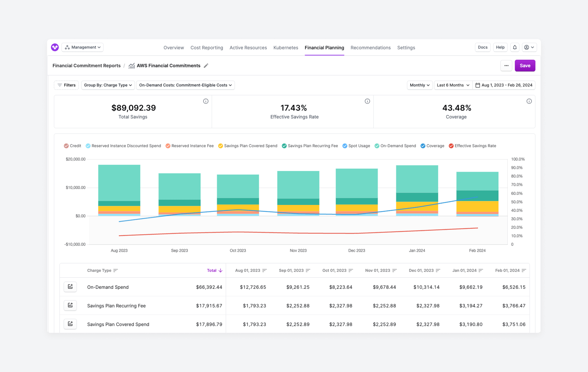Open the Group By: Charge Type dropdown

tap(108, 85)
